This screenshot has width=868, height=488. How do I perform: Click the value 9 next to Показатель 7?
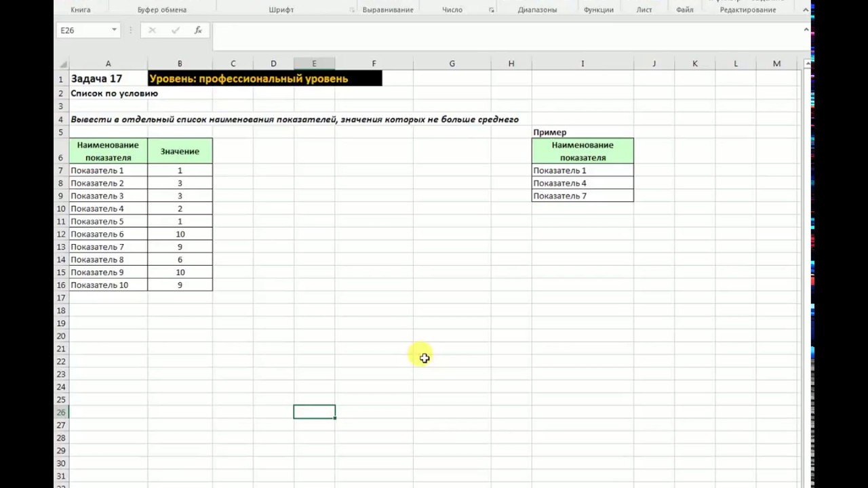pyautogui.click(x=180, y=247)
